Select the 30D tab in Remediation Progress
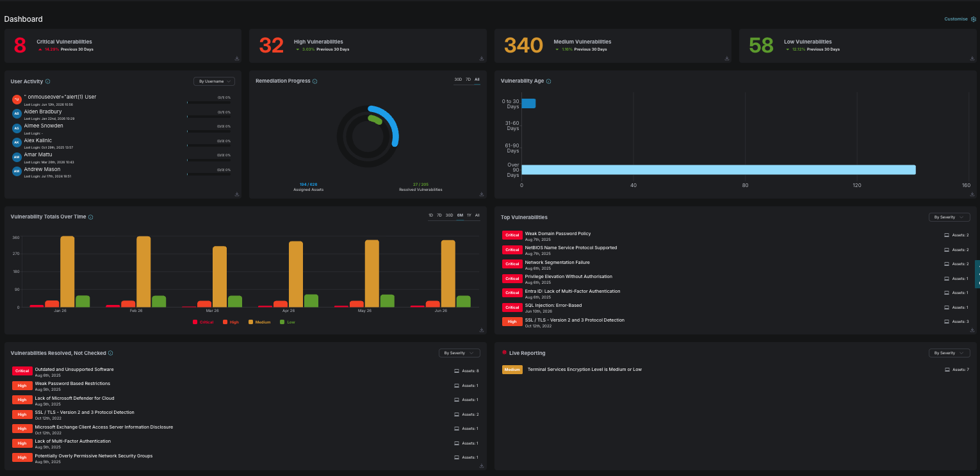 click(458, 79)
